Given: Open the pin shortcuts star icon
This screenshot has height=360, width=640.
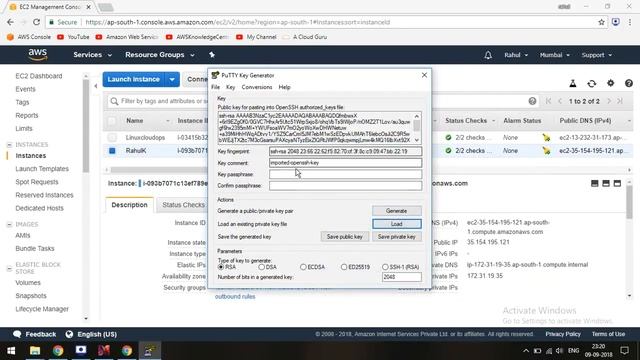Looking at the screenshot, I should coord(212,55).
